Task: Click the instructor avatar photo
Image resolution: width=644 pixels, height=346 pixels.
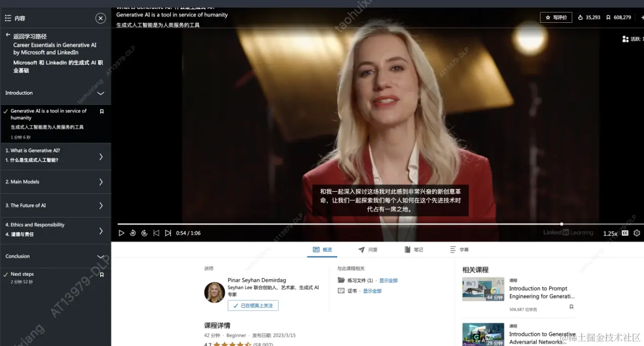Action: click(215, 292)
